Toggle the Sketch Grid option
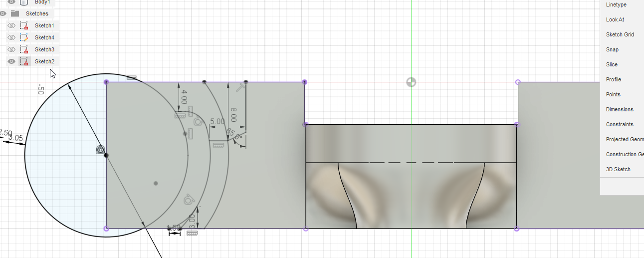 coord(620,34)
